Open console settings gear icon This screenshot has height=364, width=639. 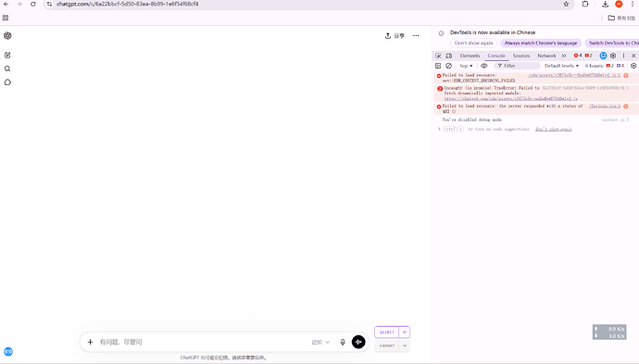(x=633, y=66)
